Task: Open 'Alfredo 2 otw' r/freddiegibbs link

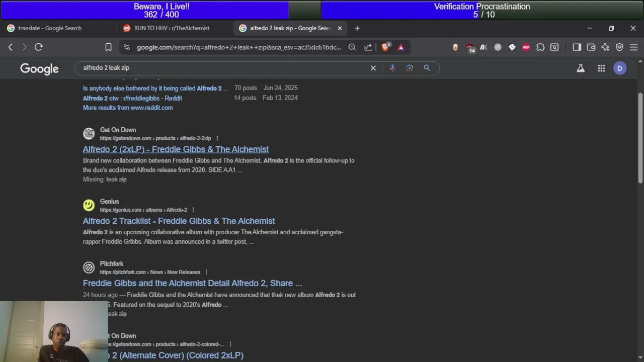Action: point(132,98)
